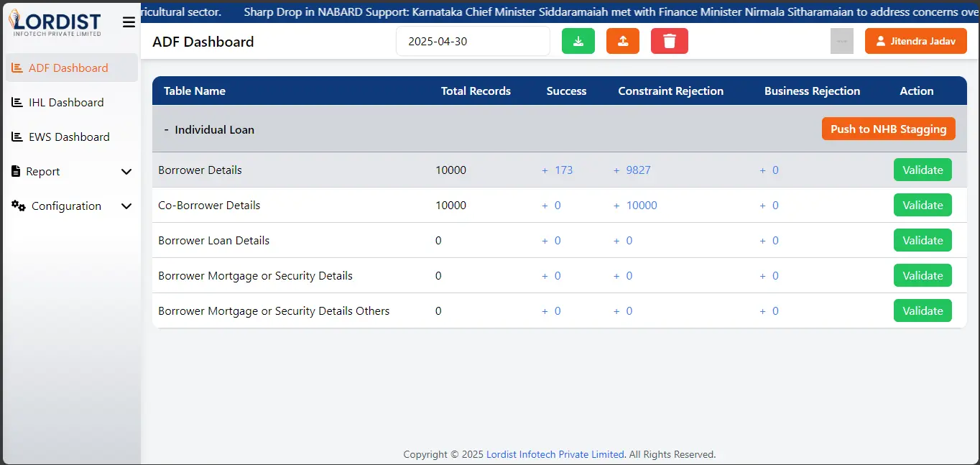Click the green download icon
The image size is (980, 465).
click(578, 41)
